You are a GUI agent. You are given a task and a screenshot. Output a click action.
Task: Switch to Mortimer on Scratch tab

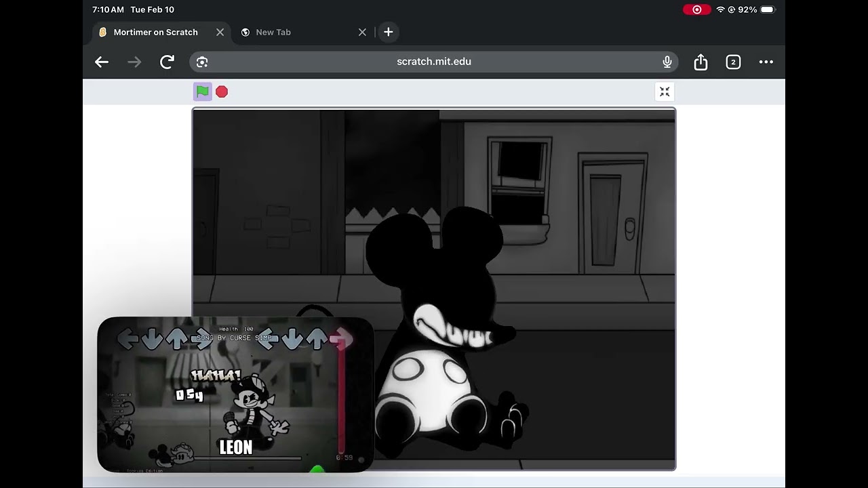click(156, 32)
